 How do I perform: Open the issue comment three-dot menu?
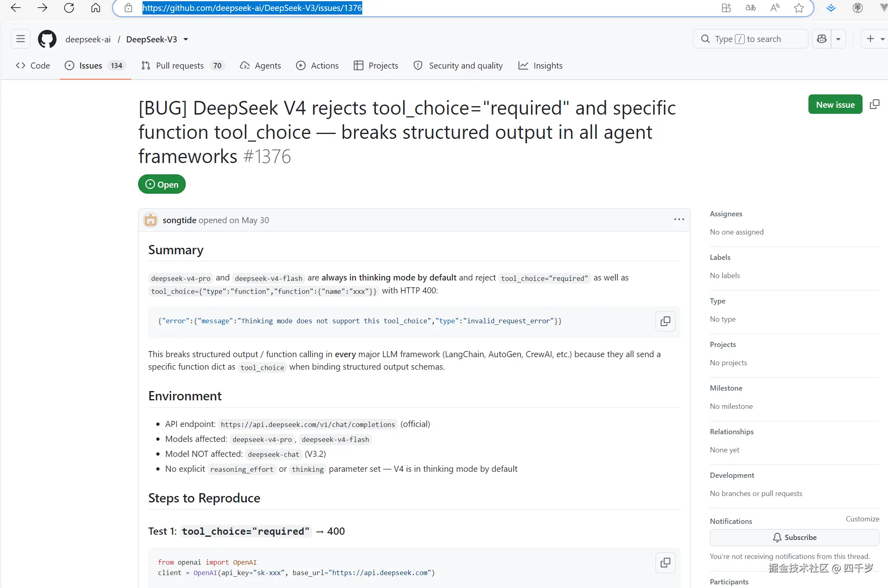pos(679,220)
